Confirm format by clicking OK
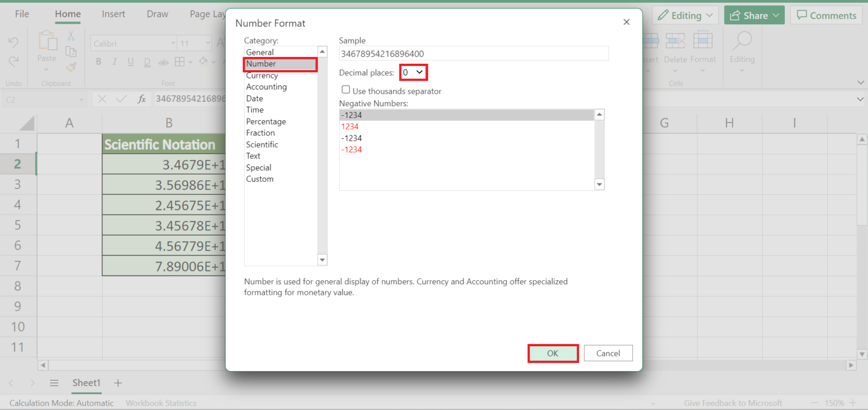The width and height of the screenshot is (868, 410). point(553,353)
